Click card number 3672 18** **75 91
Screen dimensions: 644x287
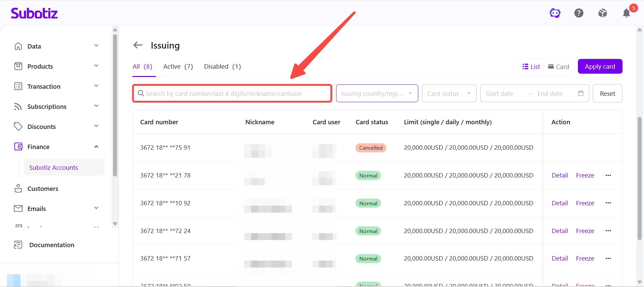(165, 147)
